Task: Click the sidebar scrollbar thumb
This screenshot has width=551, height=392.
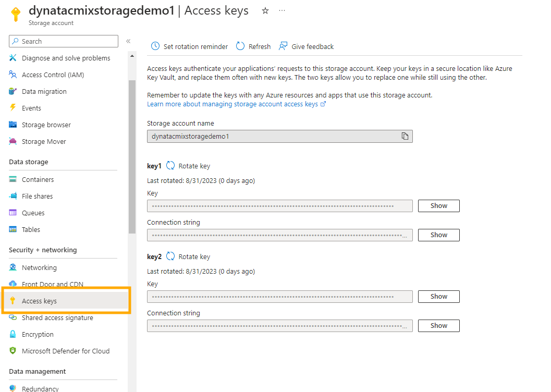Action: click(132, 157)
